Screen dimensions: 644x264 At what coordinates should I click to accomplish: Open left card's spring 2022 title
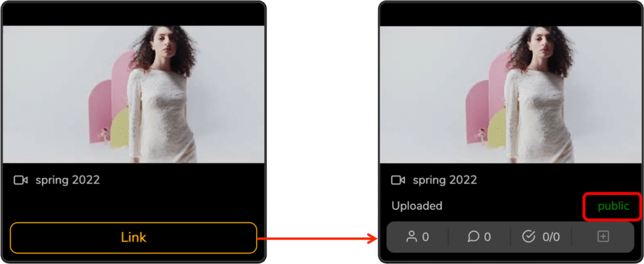coord(68,180)
